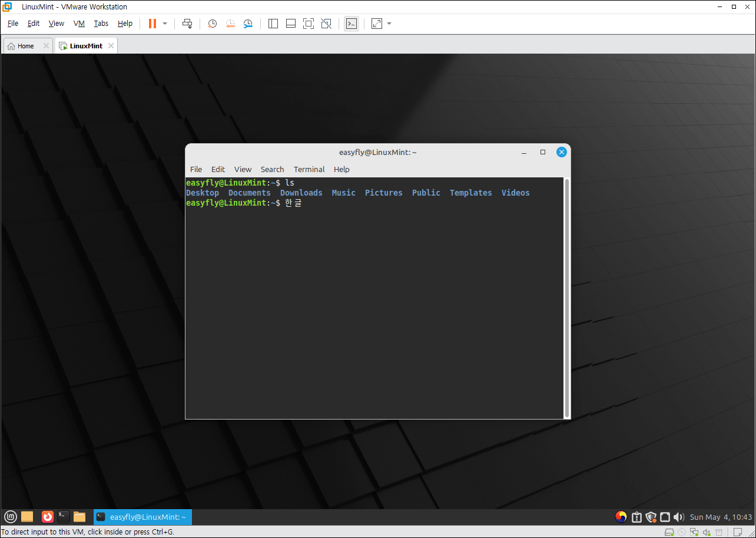Viewport: 756px width, 538px height.
Task: Revert the VM to its previous snapshot
Action: 230,24
